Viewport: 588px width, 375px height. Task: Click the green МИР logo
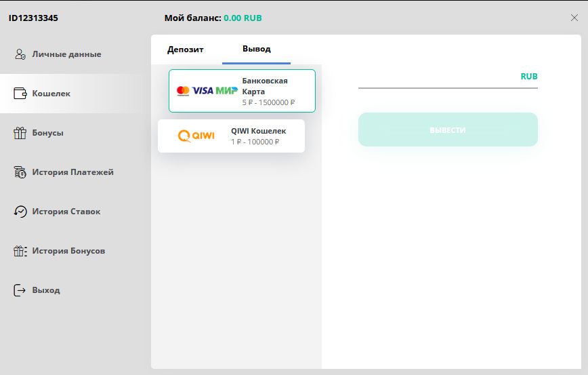226,91
